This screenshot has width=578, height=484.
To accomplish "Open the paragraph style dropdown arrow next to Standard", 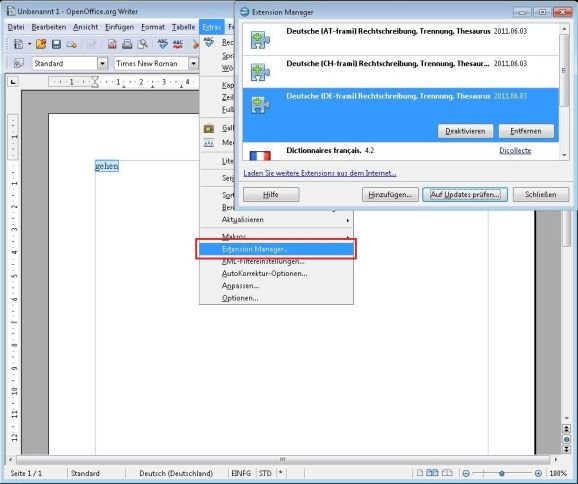I will click(102, 63).
